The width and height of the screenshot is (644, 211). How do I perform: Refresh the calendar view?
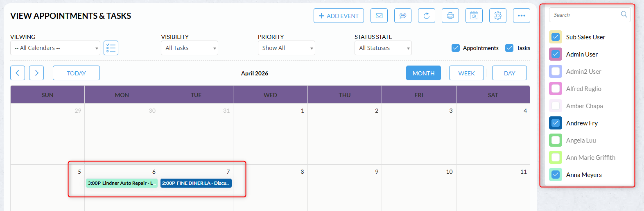[427, 16]
